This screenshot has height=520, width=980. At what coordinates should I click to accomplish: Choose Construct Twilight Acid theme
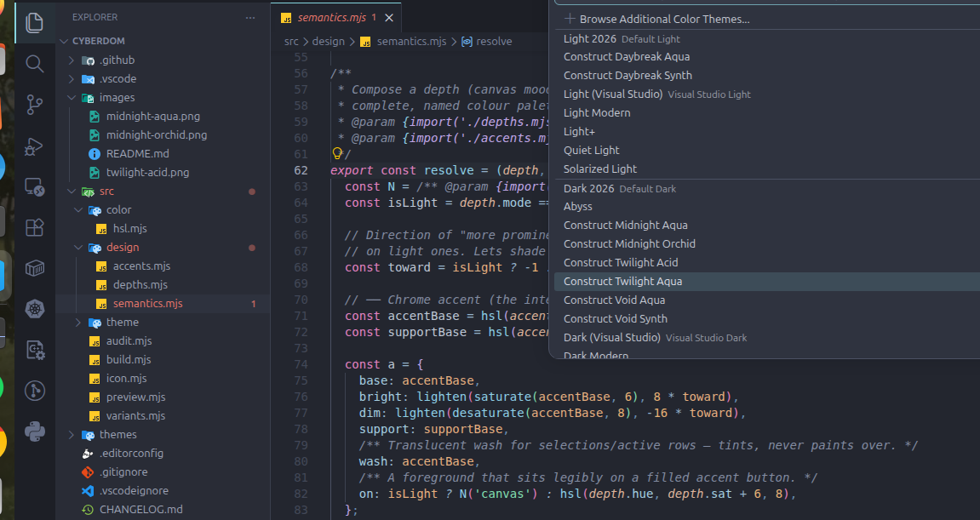coord(767,263)
